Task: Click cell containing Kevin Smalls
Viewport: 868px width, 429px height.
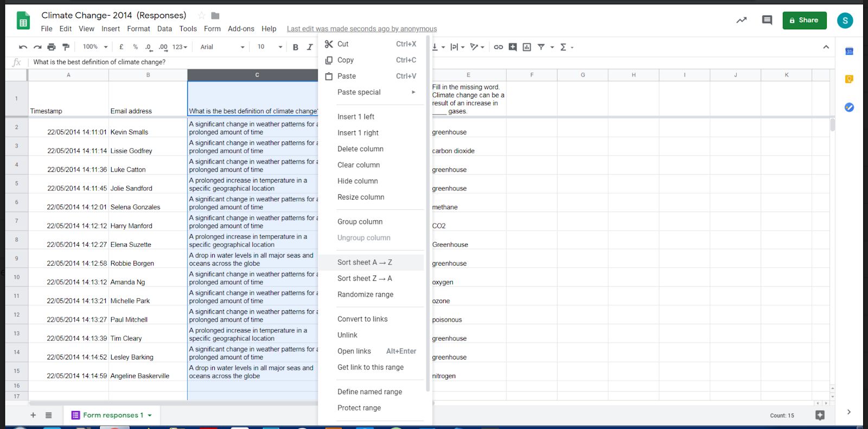Action: (x=148, y=128)
